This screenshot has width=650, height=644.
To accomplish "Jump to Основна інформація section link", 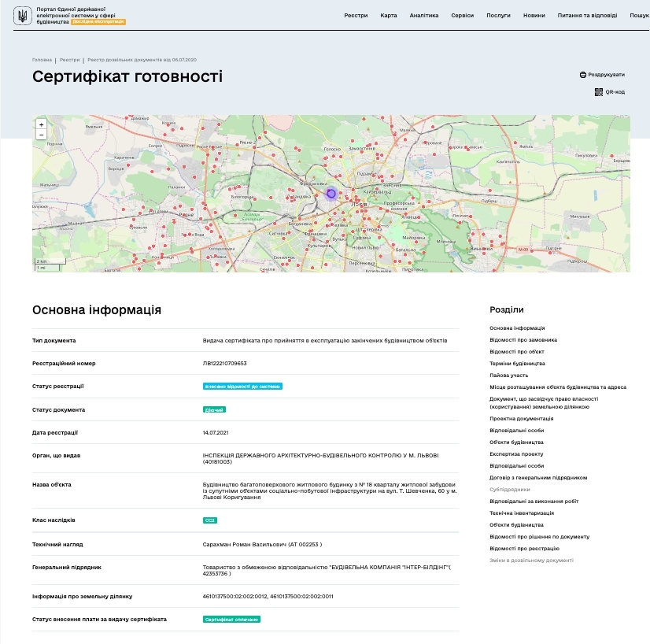I will 517,328.
